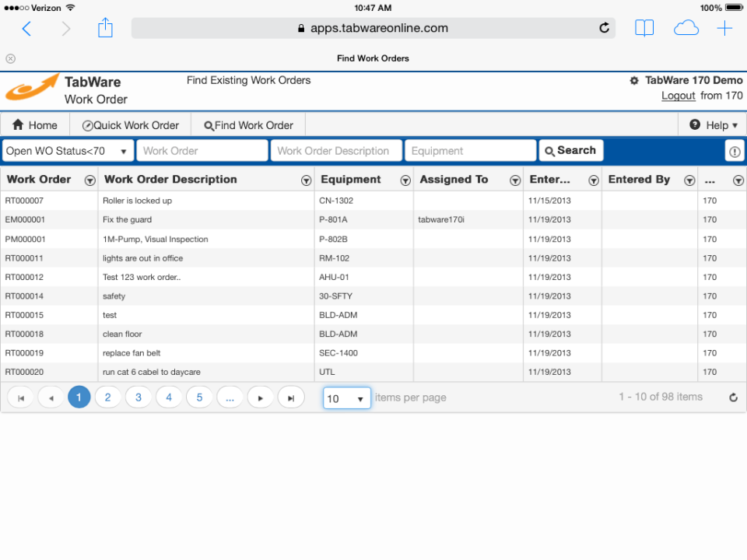Switch to the Find Work Order tab

click(x=247, y=124)
